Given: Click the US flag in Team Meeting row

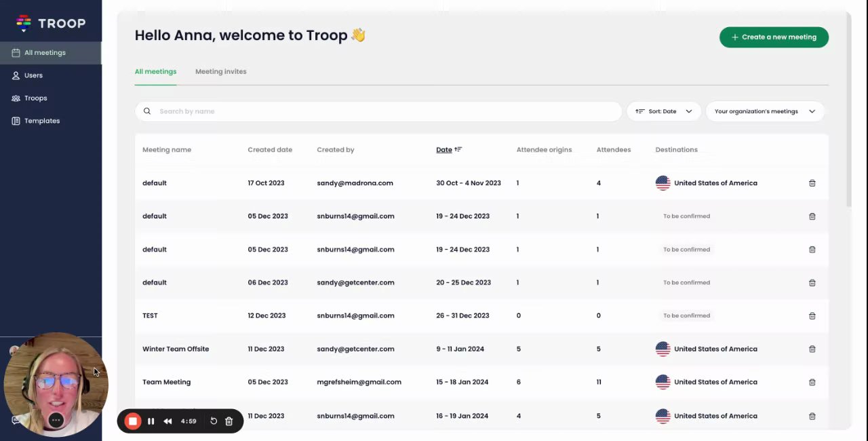Looking at the screenshot, I should tap(663, 382).
